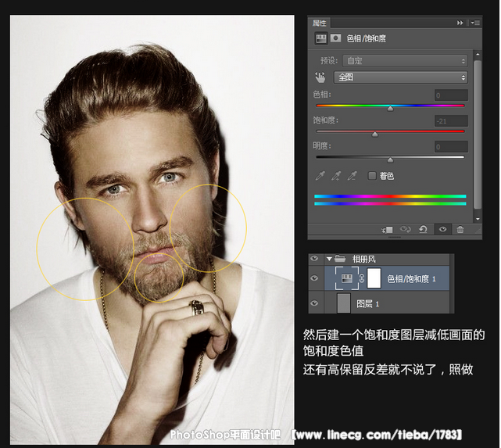
Task: Click the 属性 panel tab
Action: [318, 23]
